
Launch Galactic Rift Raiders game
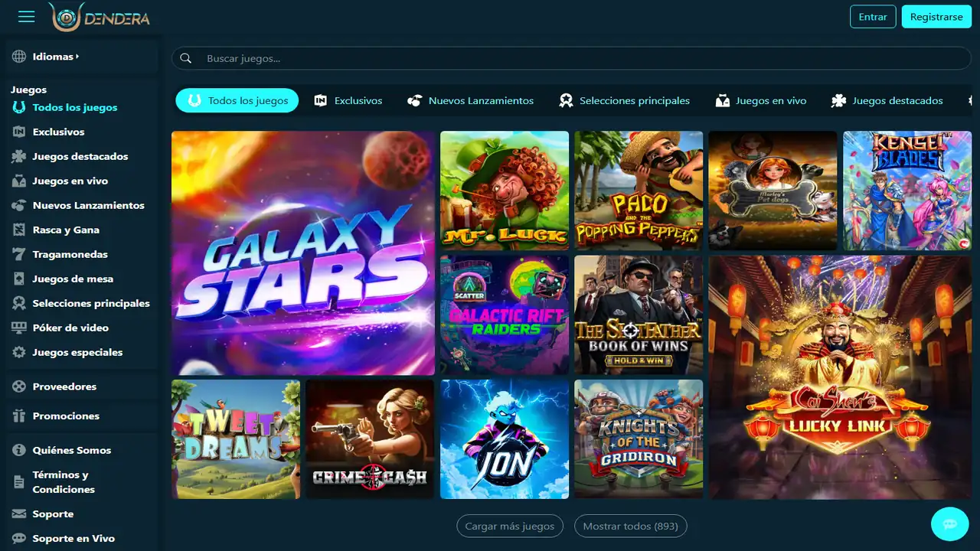pyautogui.click(x=505, y=315)
